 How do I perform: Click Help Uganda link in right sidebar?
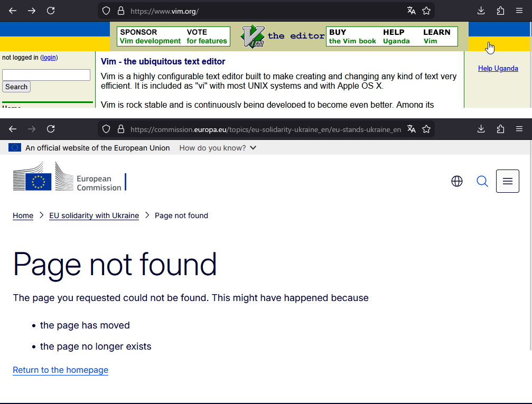(498, 69)
